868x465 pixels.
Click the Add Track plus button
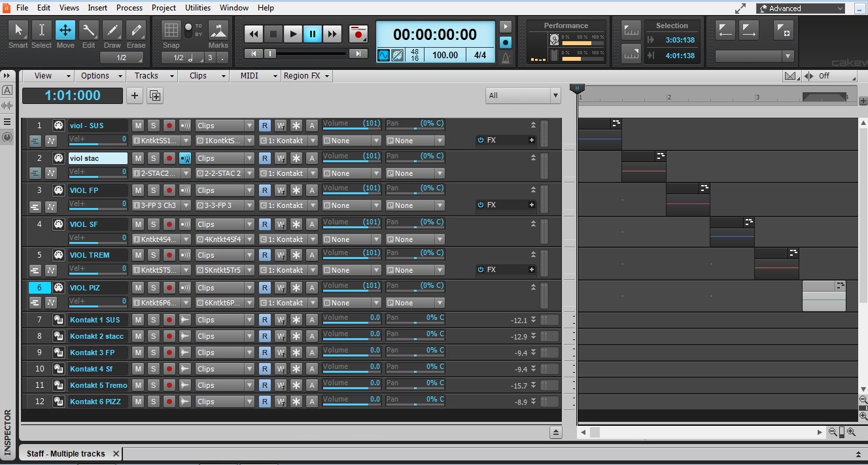(135, 95)
